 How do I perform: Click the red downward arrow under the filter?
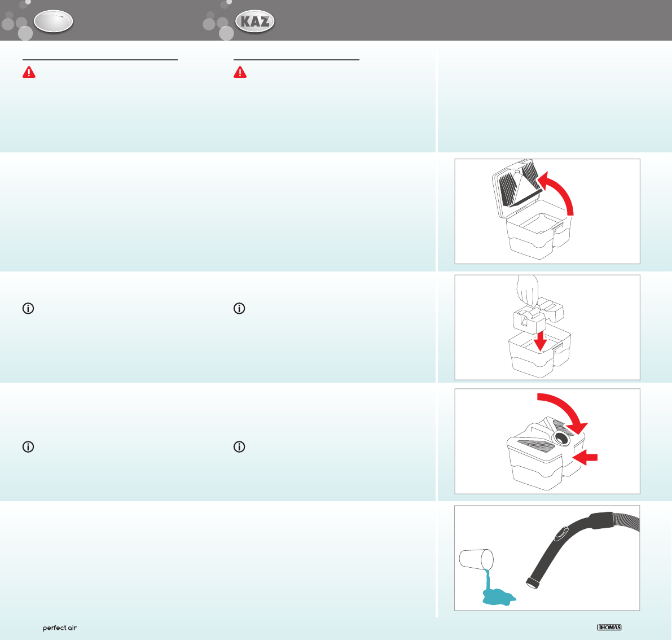(541, 340)
